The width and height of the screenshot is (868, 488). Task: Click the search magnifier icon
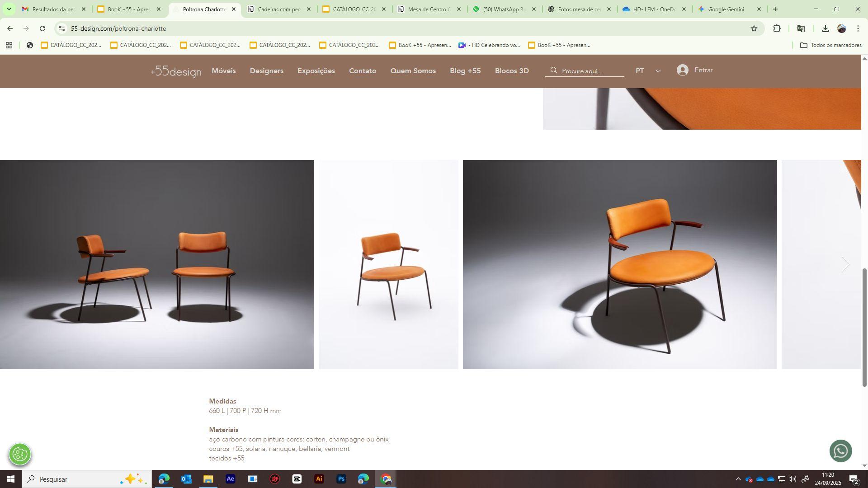click(x=553, y=70)
